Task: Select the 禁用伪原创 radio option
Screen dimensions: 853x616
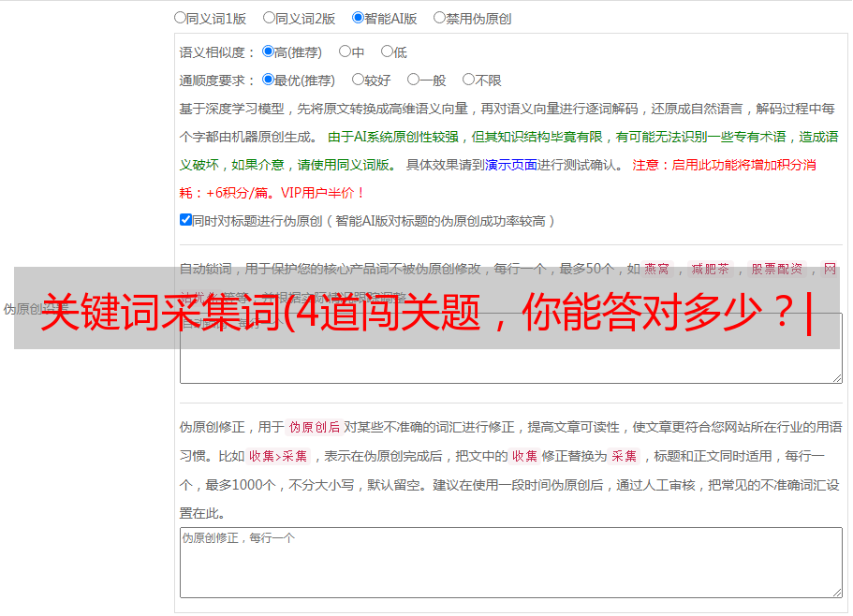Action: [x=439, y=18]
